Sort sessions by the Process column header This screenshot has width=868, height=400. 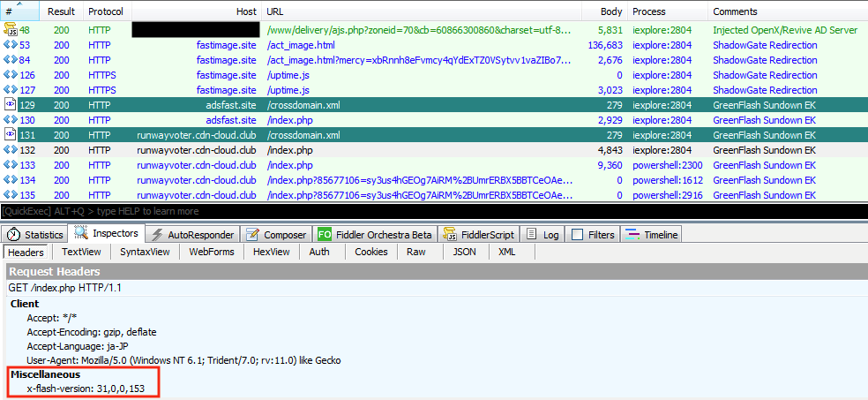point(653,11)
